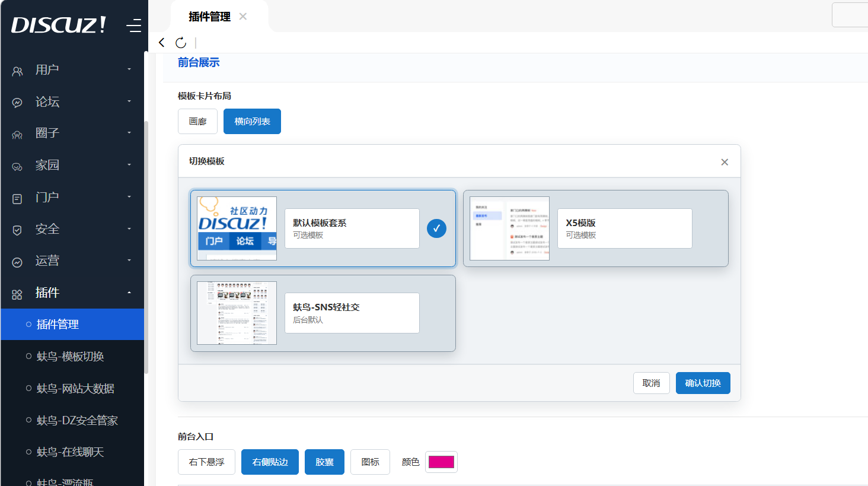868x486 pixels.
Task: Collapse the 插件 menu arrow
Action: [x=129, y=293]
